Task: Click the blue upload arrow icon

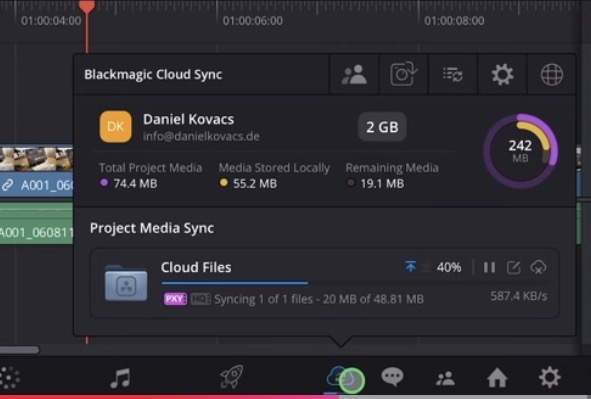Action: pyautogui.click(x=410, y=266)
